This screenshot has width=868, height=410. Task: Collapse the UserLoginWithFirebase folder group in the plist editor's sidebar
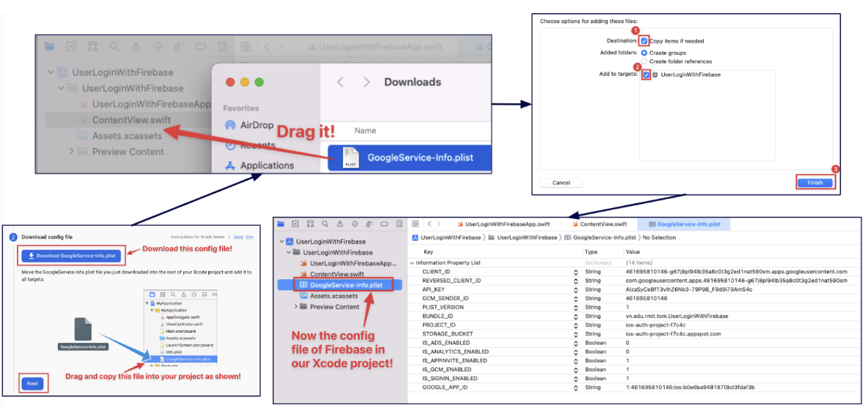tap(289, 252)
